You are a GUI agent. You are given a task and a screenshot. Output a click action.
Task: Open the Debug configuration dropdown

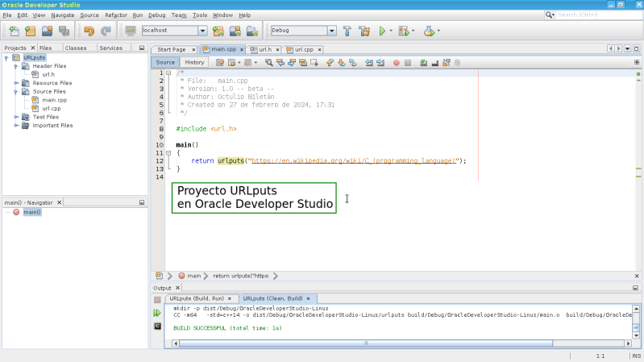tap(331, 31)
